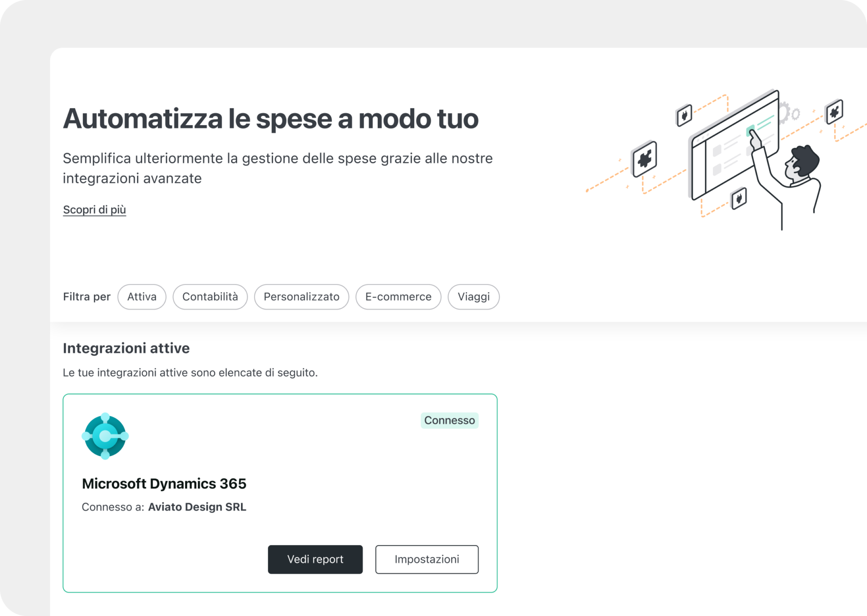Open the Impostazioni for Microsoft Dynamics 365
This screenshot has height=616, width=867.
coord(426,559)
